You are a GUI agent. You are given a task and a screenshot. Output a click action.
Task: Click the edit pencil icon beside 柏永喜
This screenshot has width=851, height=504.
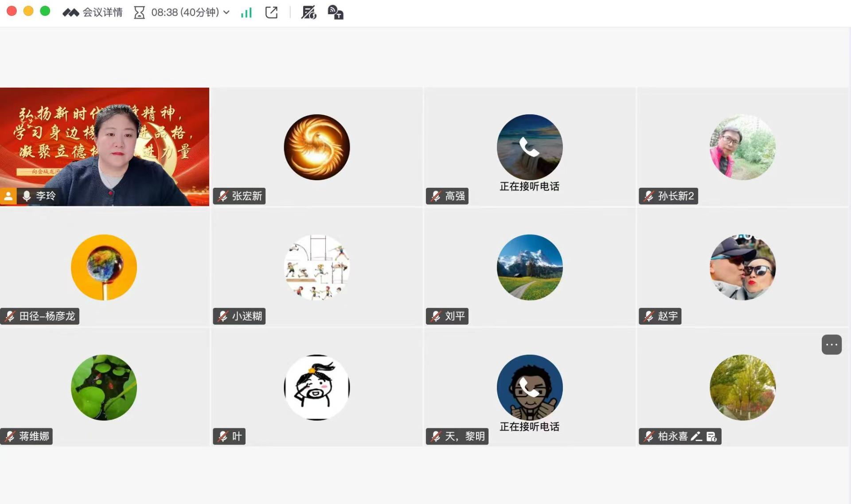[x=696, y=437]
